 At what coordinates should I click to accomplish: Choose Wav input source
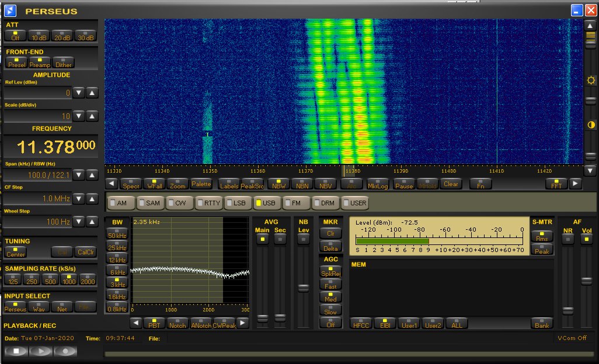tap(39, 307)
